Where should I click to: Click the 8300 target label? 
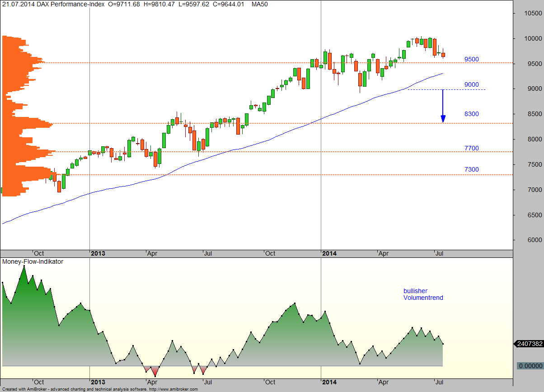(472, 114)
